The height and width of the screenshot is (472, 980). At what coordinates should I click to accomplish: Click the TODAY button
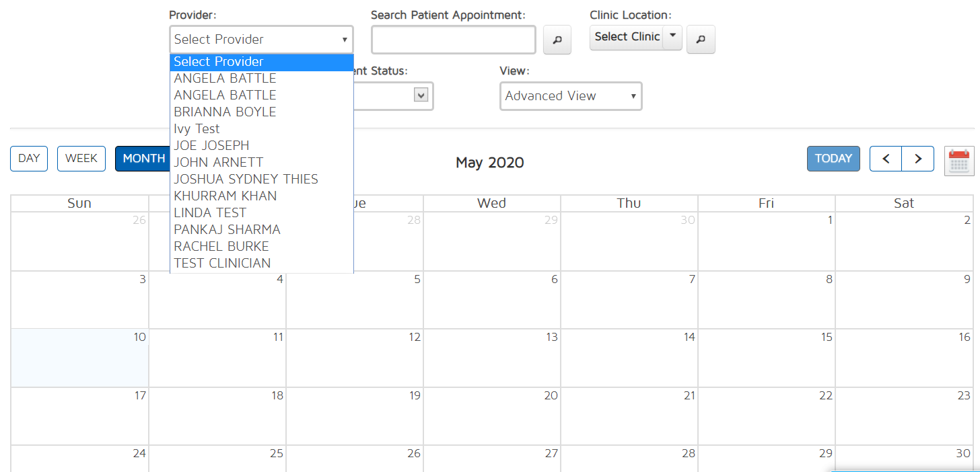833,159
